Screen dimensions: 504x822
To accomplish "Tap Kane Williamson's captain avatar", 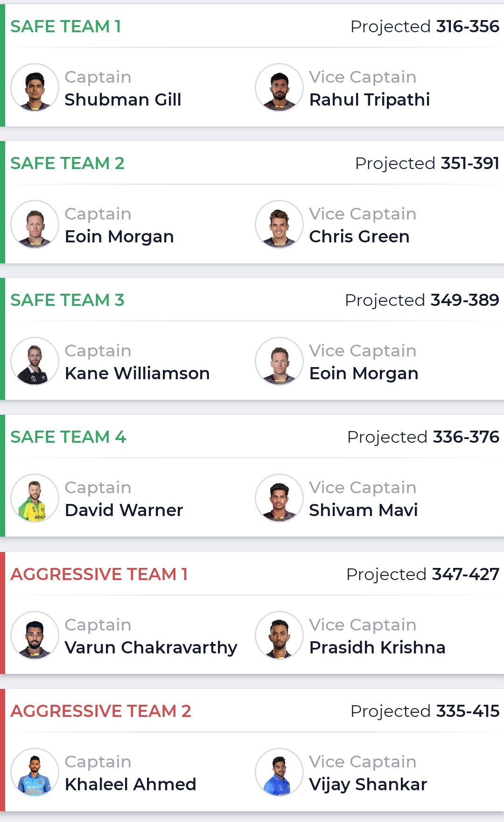I will tap(35, 361).
